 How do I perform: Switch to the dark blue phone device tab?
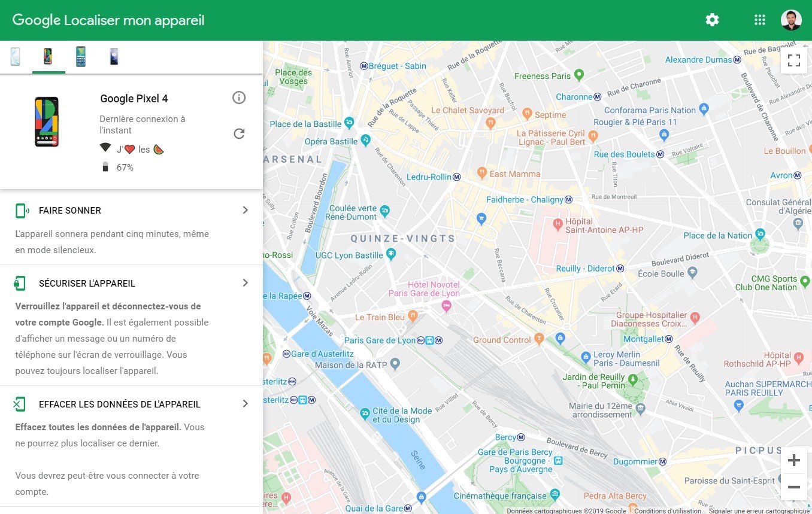(114, 56)
